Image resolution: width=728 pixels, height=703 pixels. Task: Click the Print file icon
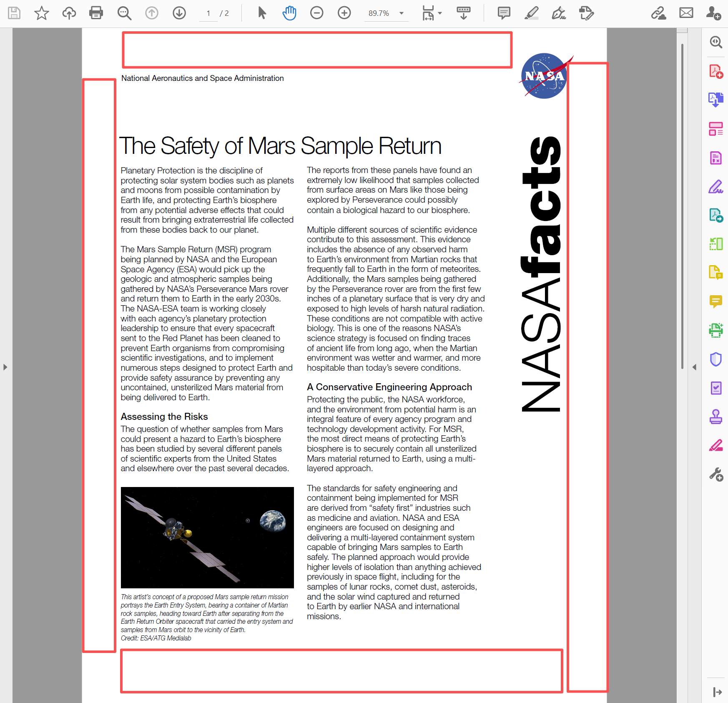(96, 13)
